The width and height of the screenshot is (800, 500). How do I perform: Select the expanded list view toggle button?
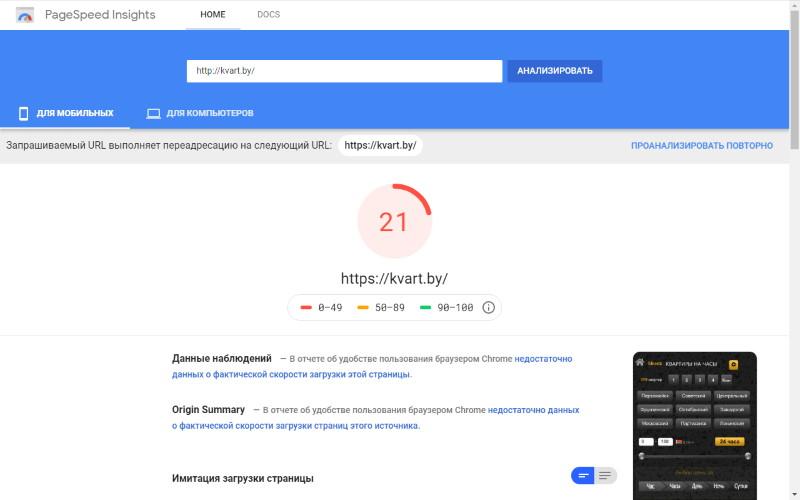pyautogui.click(x=605, y=476)
